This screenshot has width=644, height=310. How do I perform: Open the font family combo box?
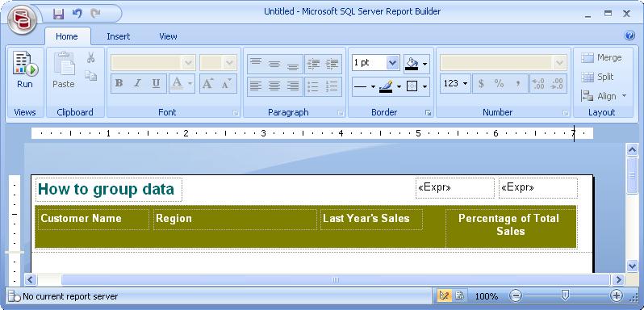[x=153, y=63]
